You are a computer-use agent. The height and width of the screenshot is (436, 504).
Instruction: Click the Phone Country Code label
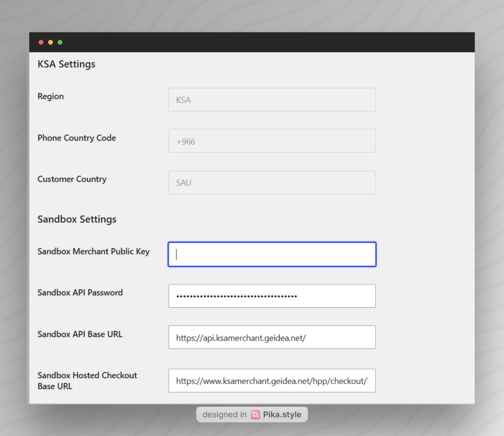click(x=77, y=138)
